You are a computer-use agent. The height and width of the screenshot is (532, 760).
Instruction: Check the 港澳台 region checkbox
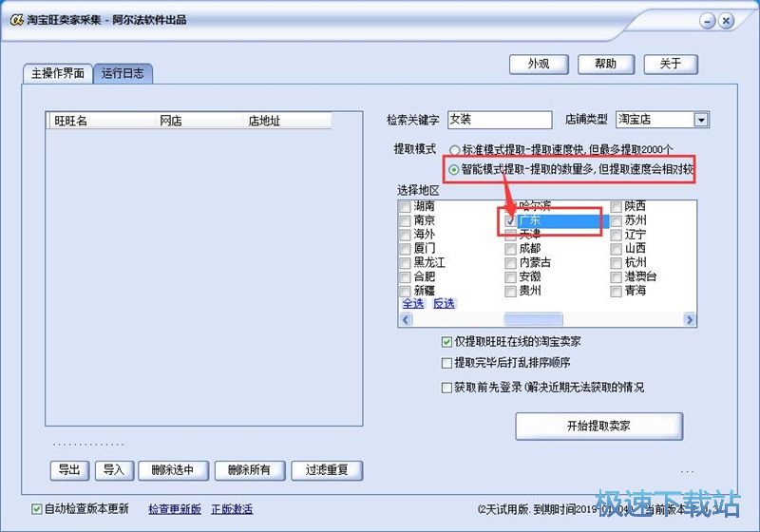tap(616, 277)
